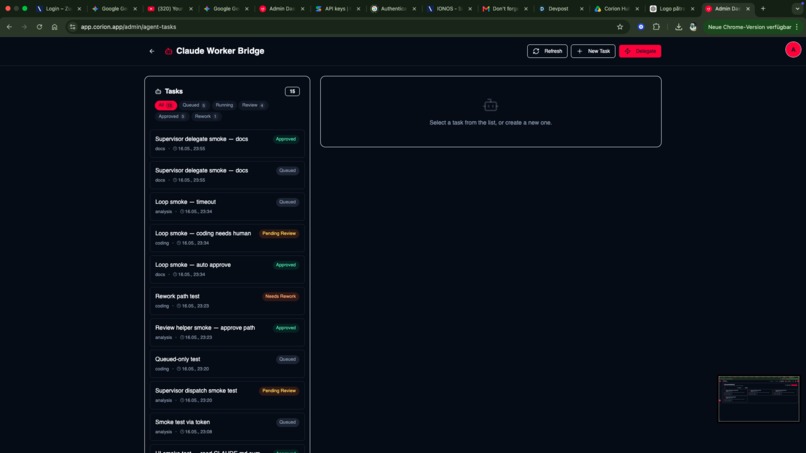Image resolution: width=806 pixels, height=453 pixels.
Task: Click the blue circular extension icon in the toolbar
Action: click(640, 27)
